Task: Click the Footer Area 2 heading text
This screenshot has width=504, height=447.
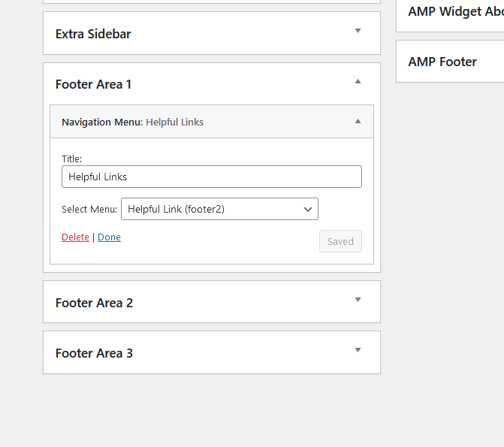Action: click(94, 303)
